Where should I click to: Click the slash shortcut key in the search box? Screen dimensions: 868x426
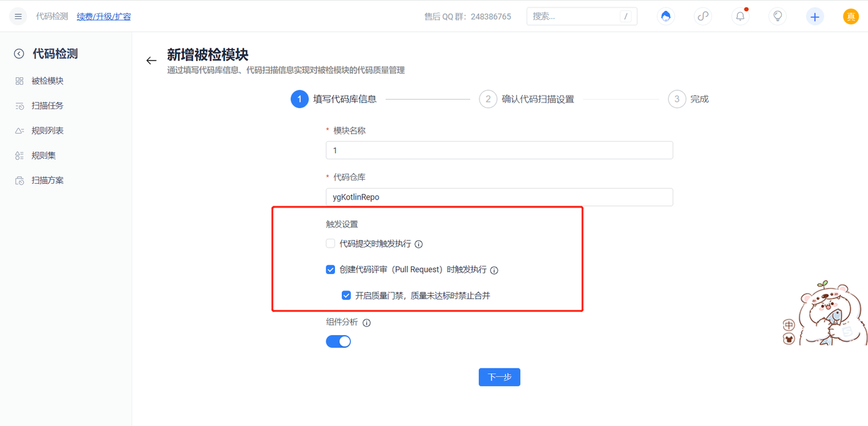[626, 16]
